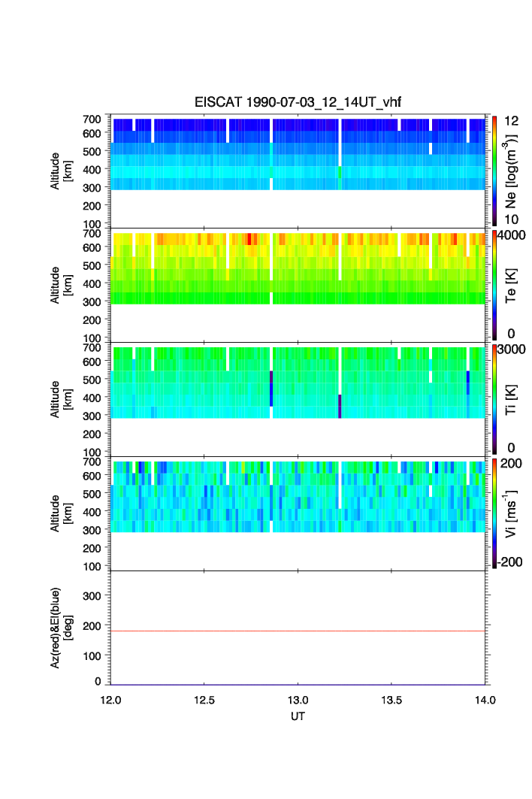
Task: Click the value 10 on the Ne color bar
Action: click(x=511, y=219)
